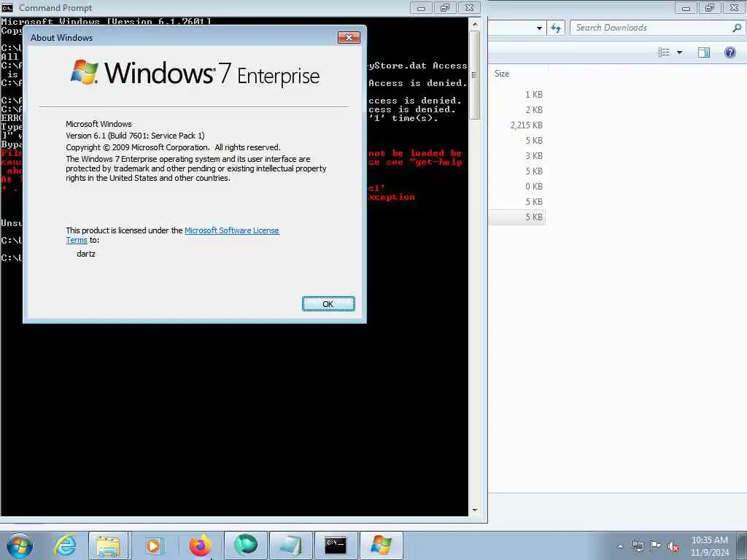This screenshot has height=560, width=747.
Task: Select the 2,215 KB file row
Action: pyautogui.click(x=519, y=125)
